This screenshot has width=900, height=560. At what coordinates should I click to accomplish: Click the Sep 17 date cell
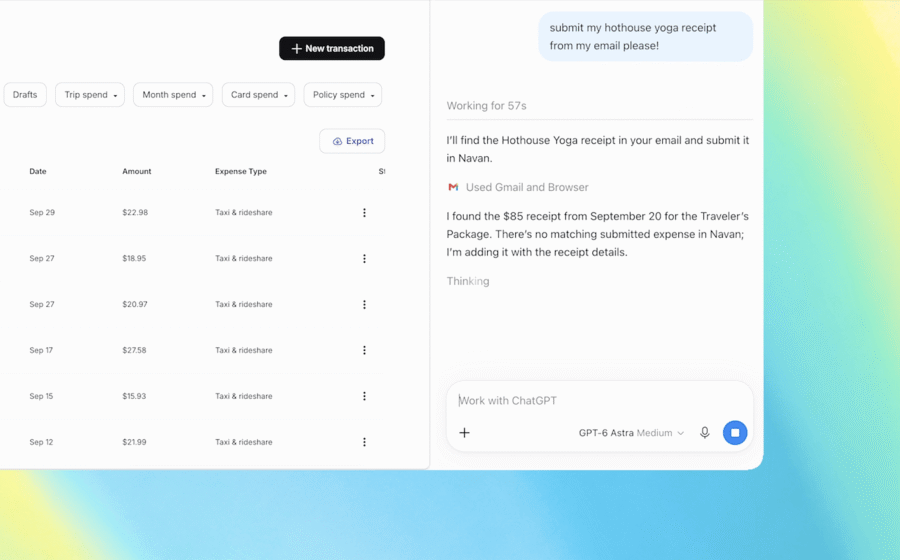[41, 350]
